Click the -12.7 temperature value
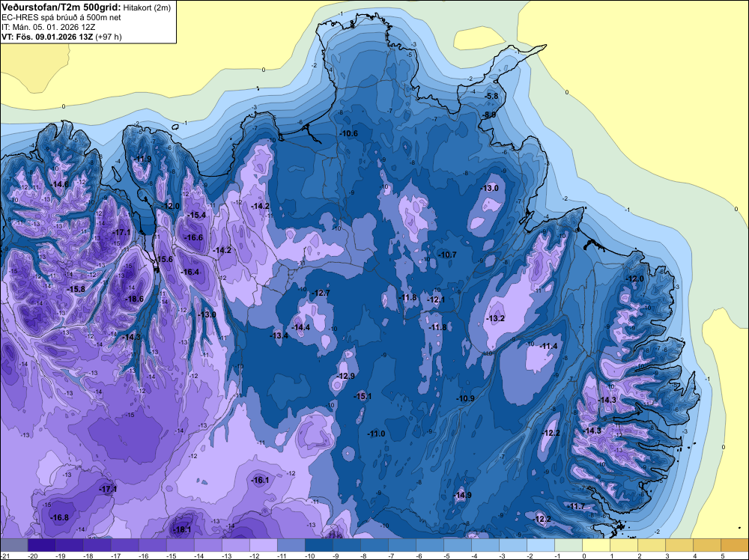 coord(321,293)
